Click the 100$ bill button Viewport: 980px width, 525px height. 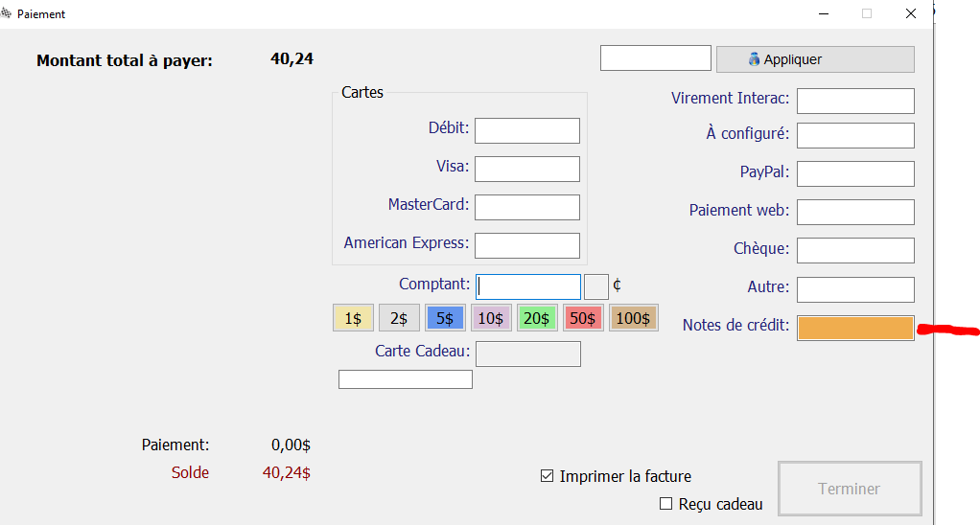633,318
